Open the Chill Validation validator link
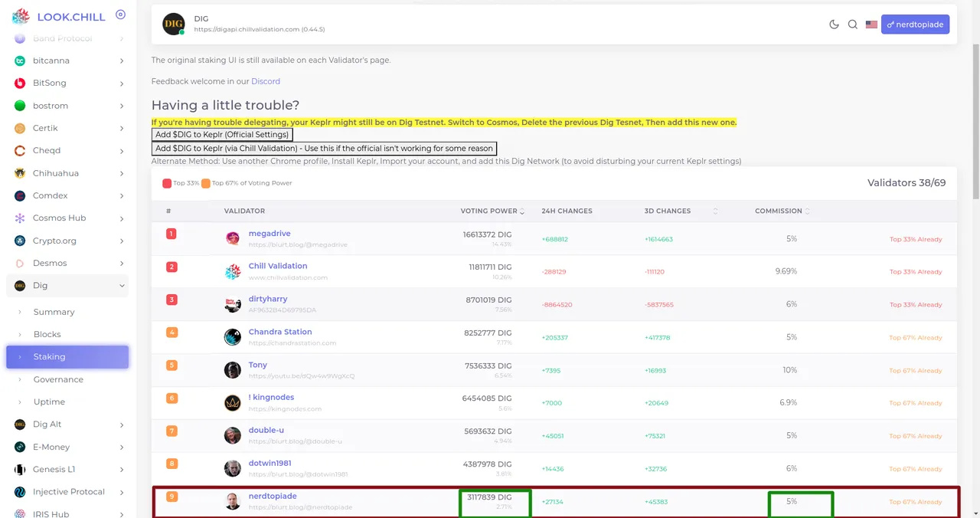This screenshot has height=518, width=980. click(x=278, y=266)
